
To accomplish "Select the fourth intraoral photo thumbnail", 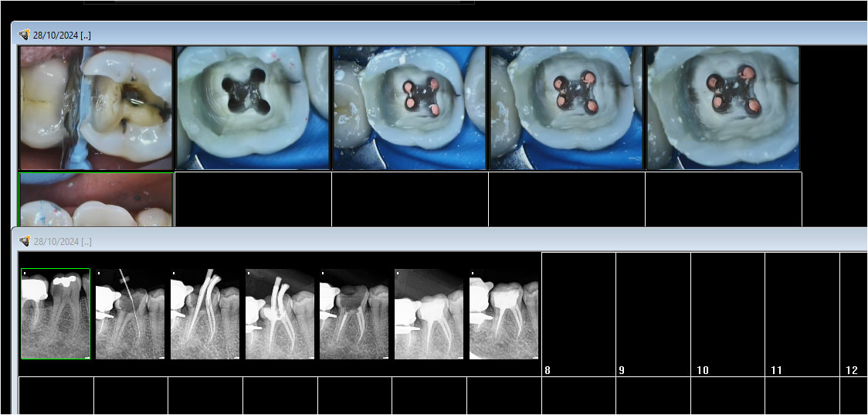I will (x=566, y=107).
